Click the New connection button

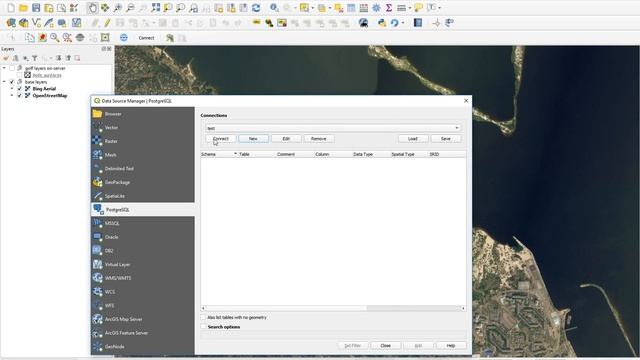click(253, 139)
